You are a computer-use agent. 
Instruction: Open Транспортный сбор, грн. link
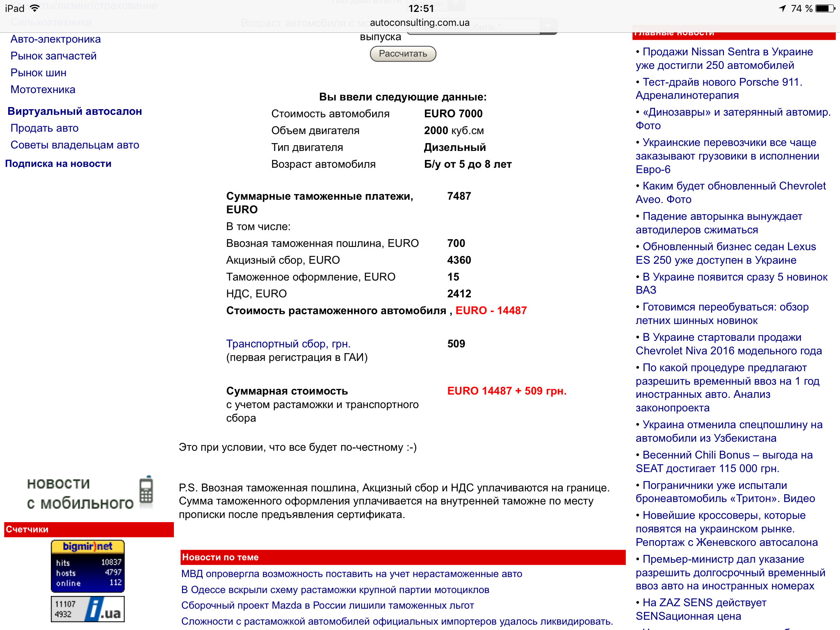click(x=288, y=344)
